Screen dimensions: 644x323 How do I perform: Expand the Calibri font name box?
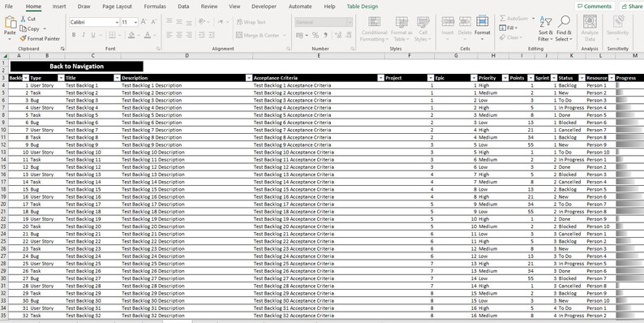click(117, 22)
